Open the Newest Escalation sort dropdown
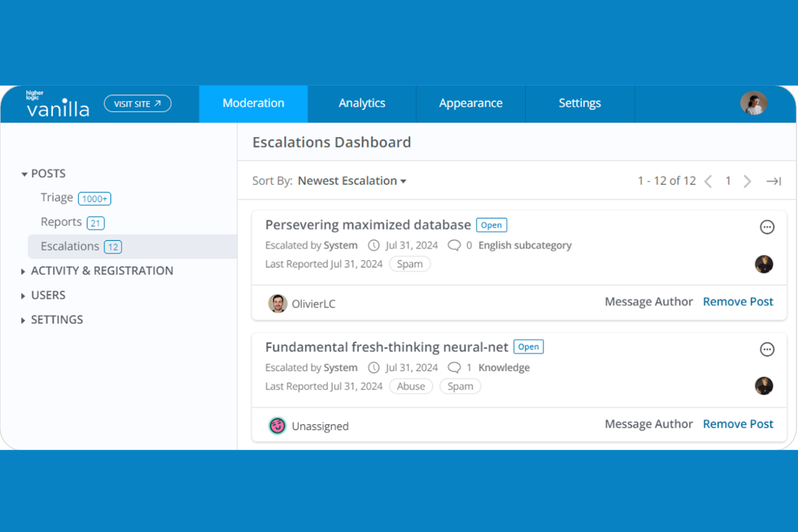 click(x=352, y=181)
